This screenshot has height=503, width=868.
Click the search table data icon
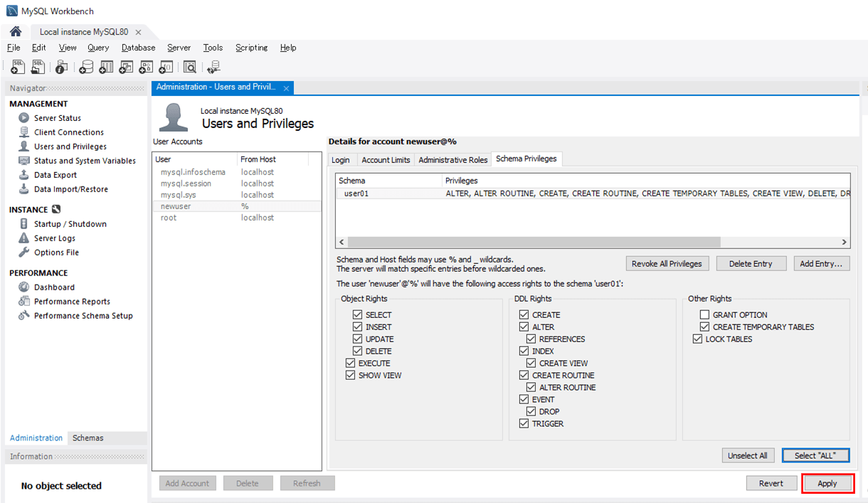pyautogui.click(x=189, y=67)
